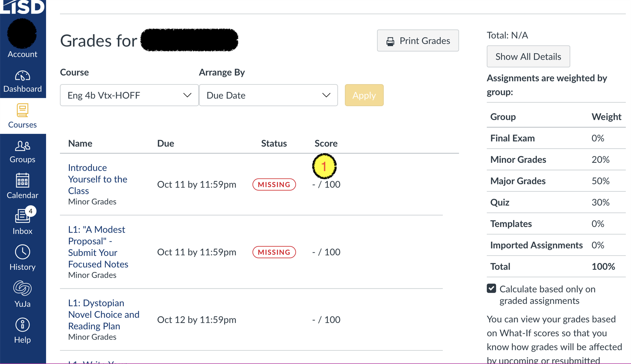Toggle Calculate based only on graded assignments
Image resolution: width=631 pixels, height=364 pixels.
[x=491, y=288]
